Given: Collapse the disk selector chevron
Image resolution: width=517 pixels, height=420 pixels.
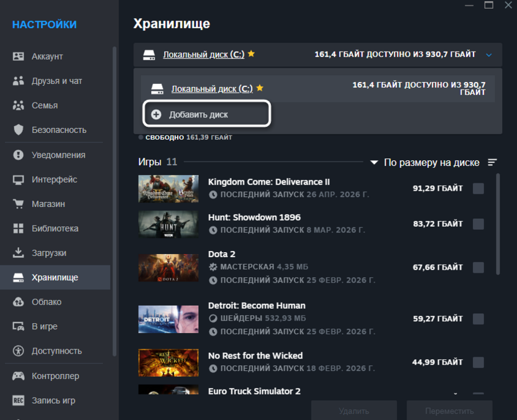Looking at the screenshot, I should [x=489, y=55].
